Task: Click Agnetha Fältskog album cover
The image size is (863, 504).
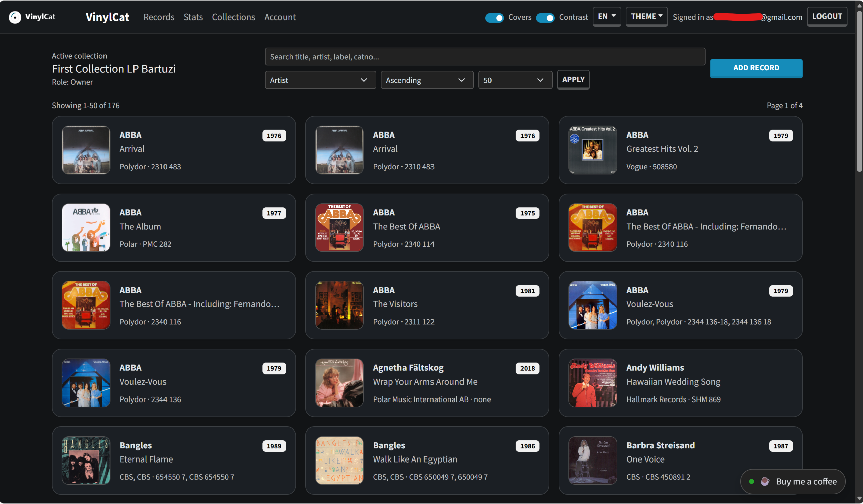Action: pos(339,383)
